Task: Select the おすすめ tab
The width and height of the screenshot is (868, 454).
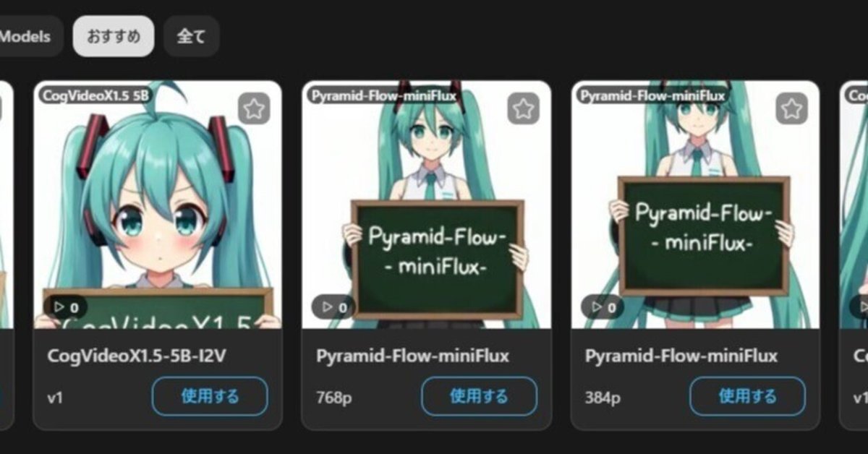Action: point(114,36)
